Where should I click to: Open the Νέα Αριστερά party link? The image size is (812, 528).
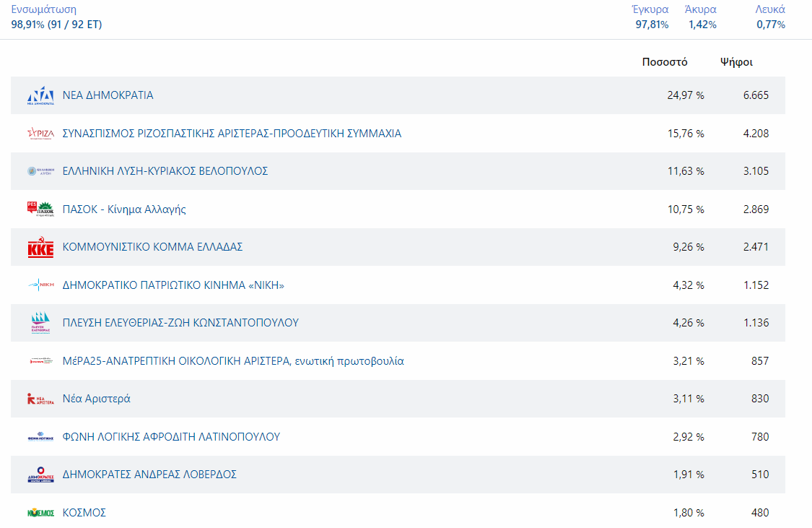pyautogui.click(x=96, y=399)
